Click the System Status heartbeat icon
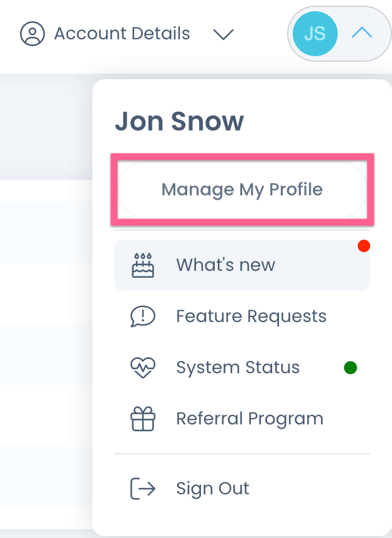The width and height of the screenshot is (392, 538). (x=142, y=368)
